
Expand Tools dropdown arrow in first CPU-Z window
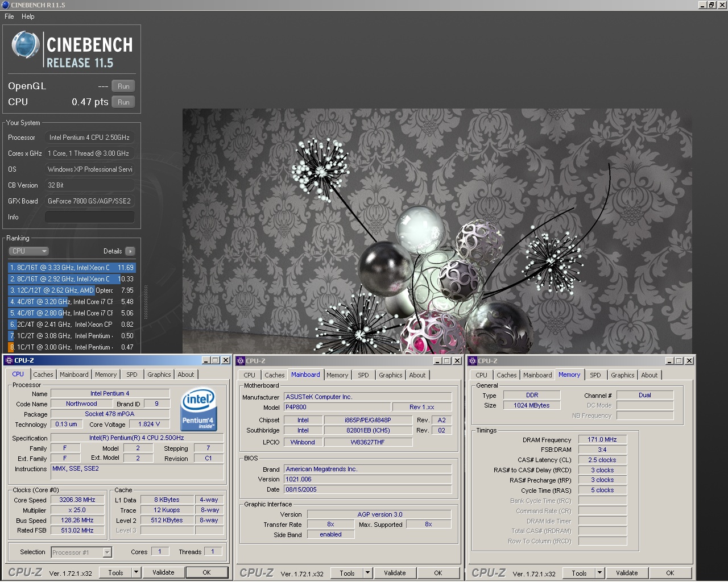coord(136,573)
